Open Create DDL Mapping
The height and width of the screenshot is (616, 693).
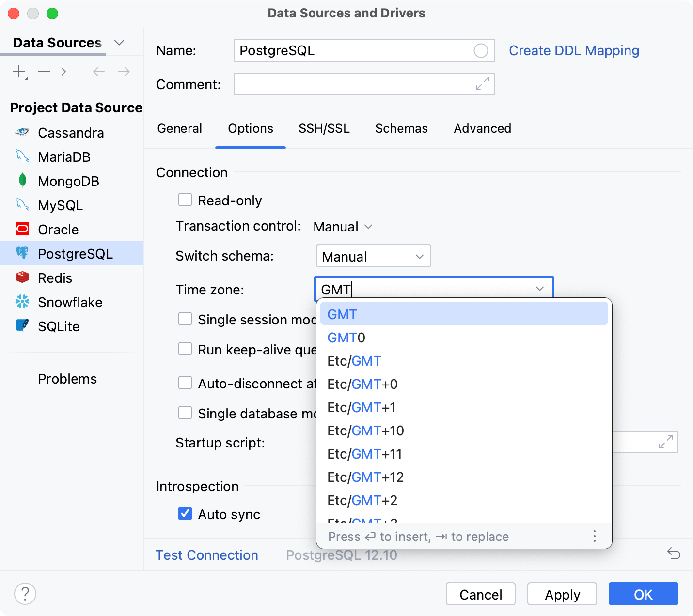tap(574, 50)
